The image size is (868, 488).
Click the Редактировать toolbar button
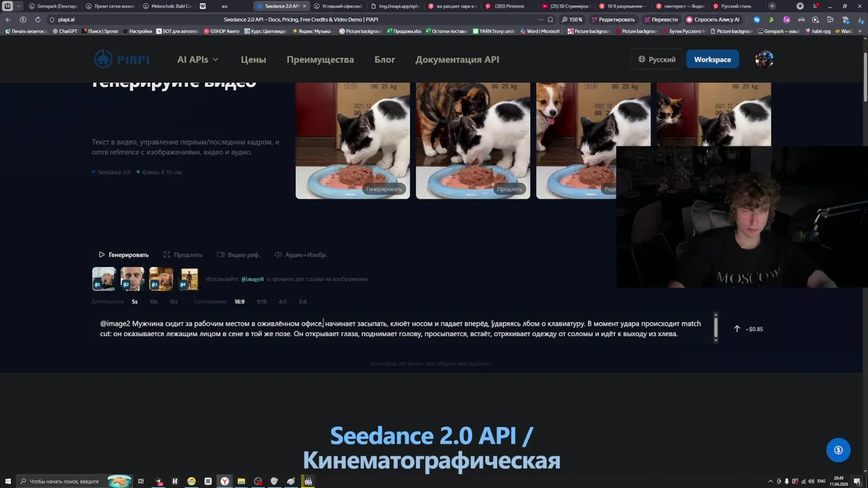click(614, 20)
